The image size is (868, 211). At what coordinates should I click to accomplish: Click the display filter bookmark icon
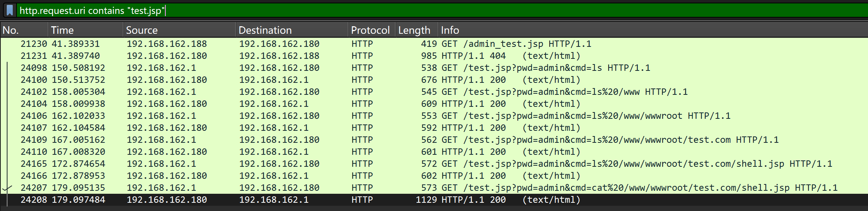(10, 10)
